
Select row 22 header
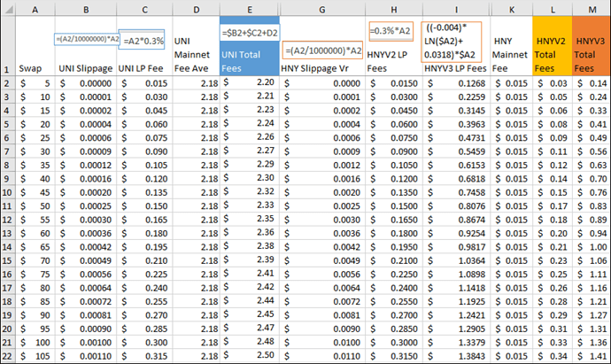pos(6,356)
